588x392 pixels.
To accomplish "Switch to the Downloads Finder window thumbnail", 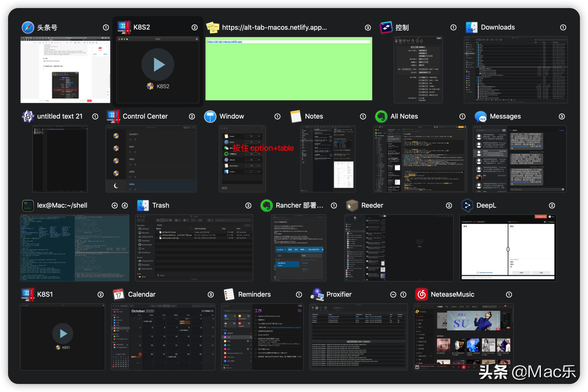I will (515, 70).
